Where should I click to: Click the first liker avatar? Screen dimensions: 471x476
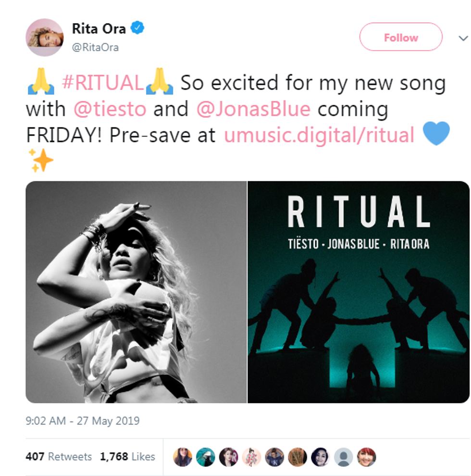pyautogui.click(x=182, y=457)
